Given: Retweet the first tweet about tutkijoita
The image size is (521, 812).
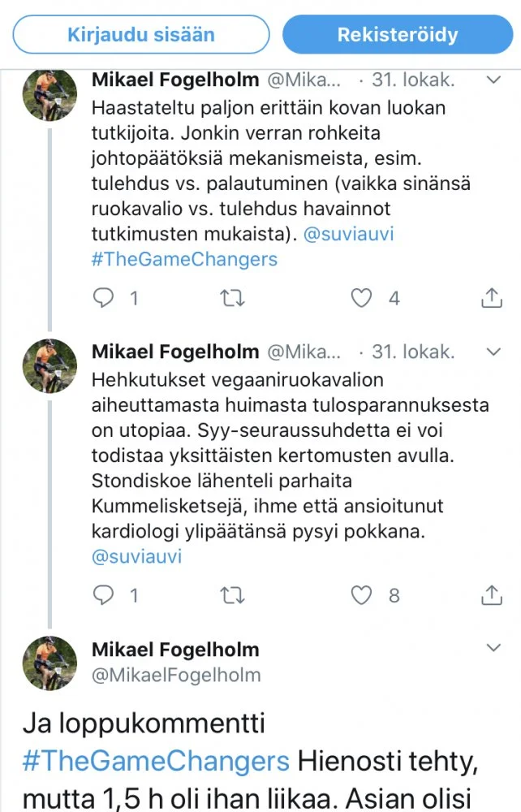Looking at the screenshot, I should click(x=233, y=298).
